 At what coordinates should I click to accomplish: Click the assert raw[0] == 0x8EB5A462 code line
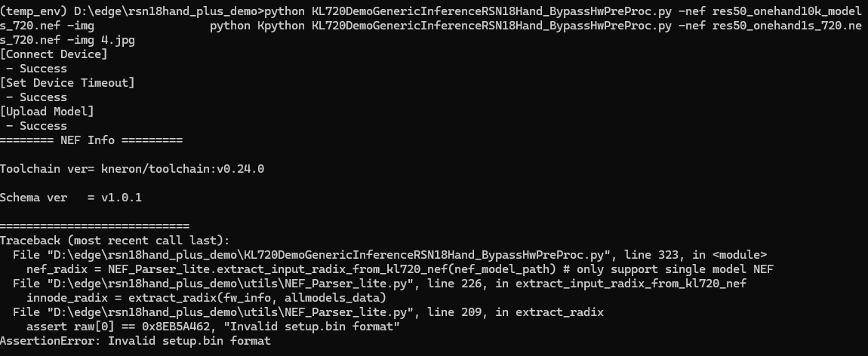213,327
